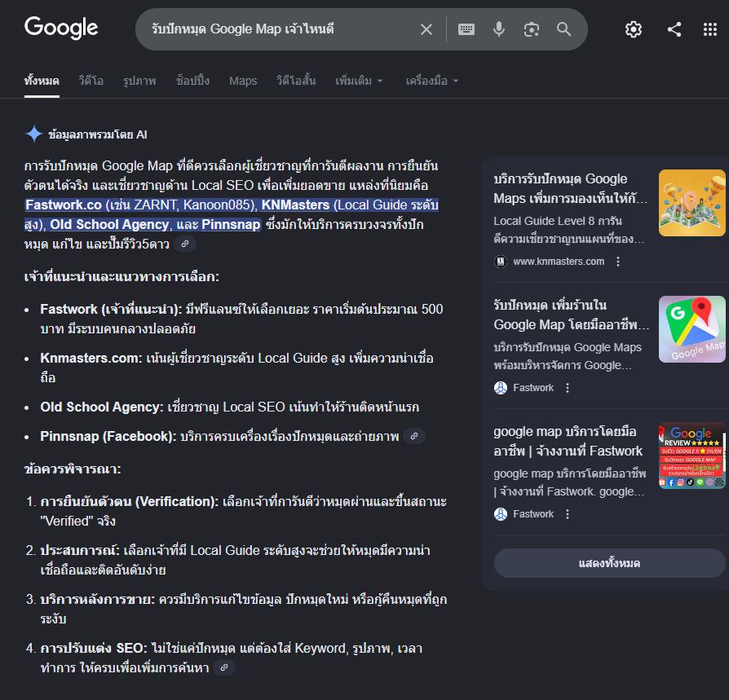This screenshot has height=700, width=729.
Task: Expand the เพิ่มเติม dropdown
Action: (x=359, y=81)
